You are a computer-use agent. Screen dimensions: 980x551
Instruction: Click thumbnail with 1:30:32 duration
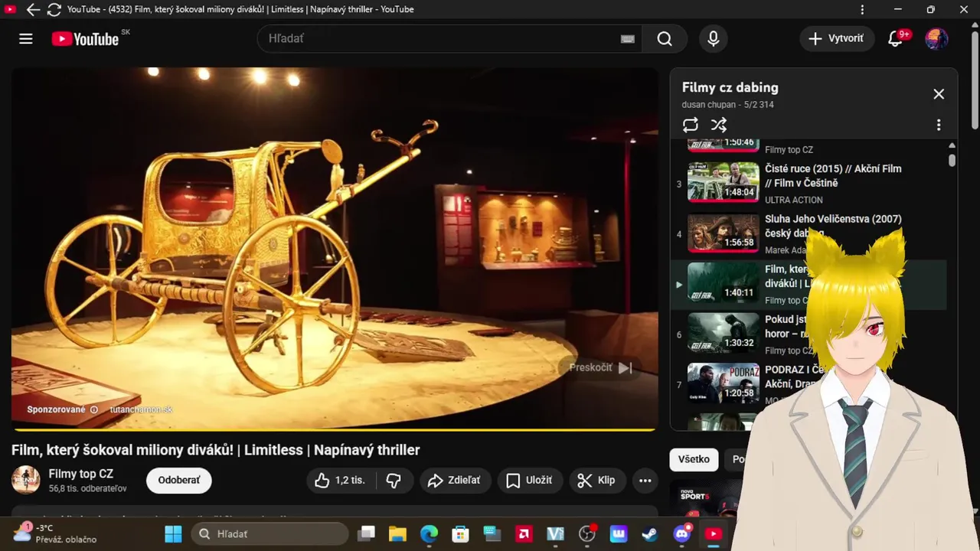pos(724,332)
